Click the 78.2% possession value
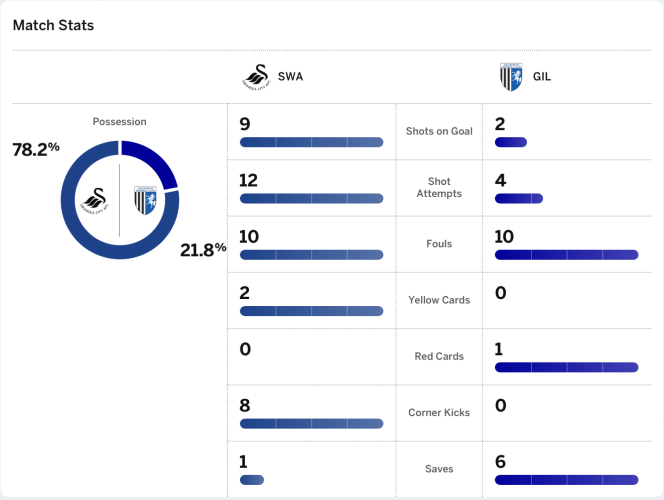Screen dimensions: 664x500 (36, 149)
